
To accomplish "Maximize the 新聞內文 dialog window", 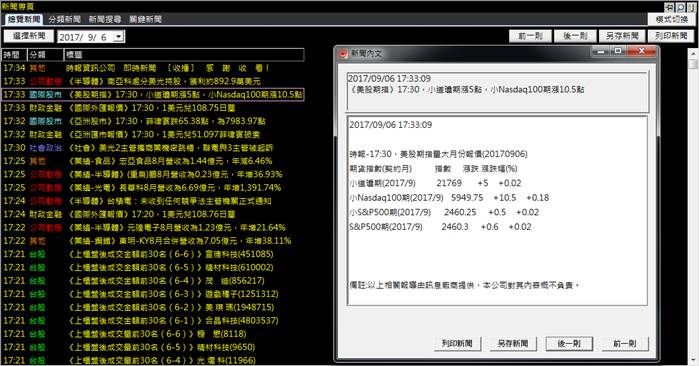I will 618,51.
